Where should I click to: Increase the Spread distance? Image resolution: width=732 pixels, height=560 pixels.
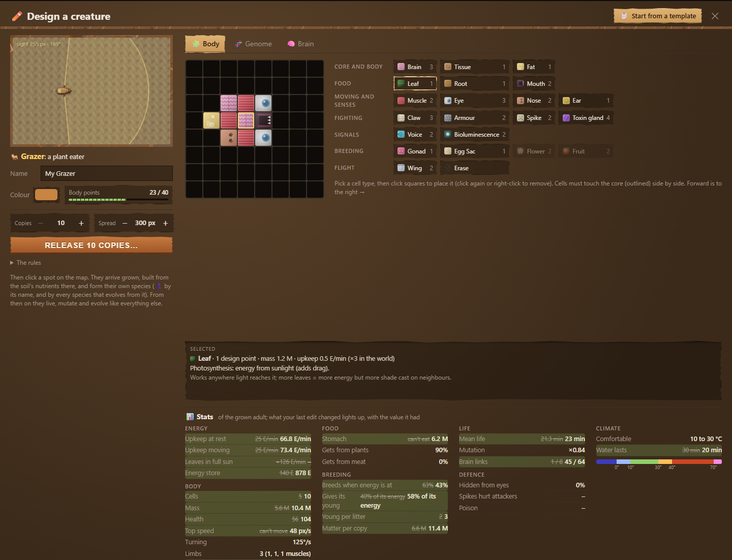(165, 223)
